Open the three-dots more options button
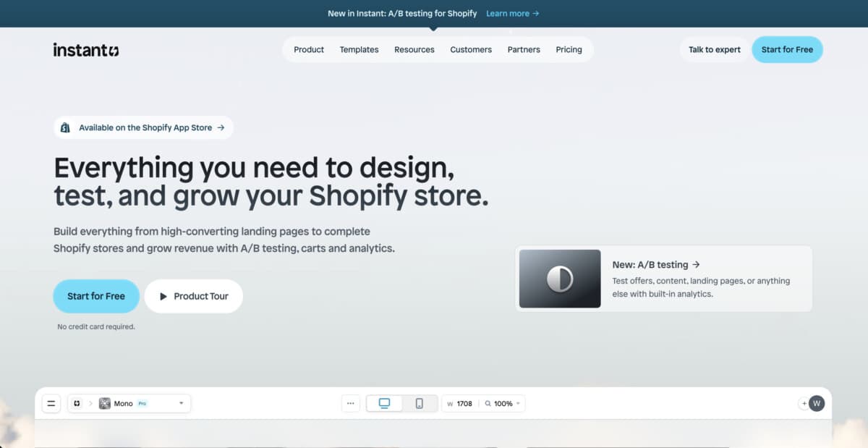The height and width of the screenshot is (448, 868). coord(351,403)
